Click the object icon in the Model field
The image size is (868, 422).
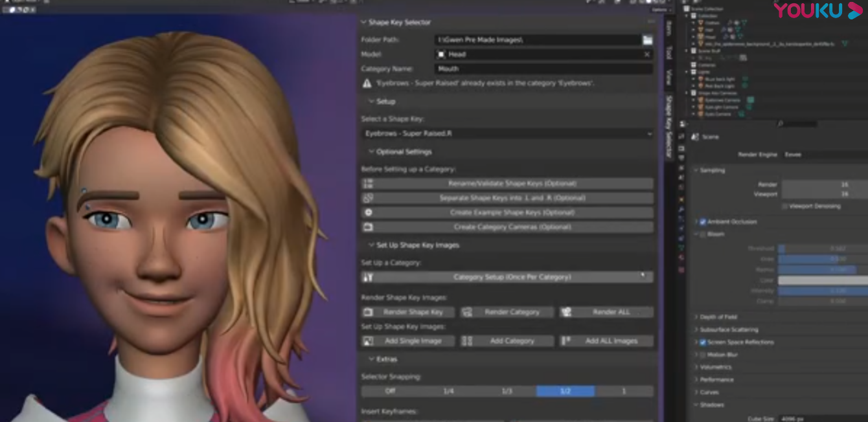(x=441, y=54)
